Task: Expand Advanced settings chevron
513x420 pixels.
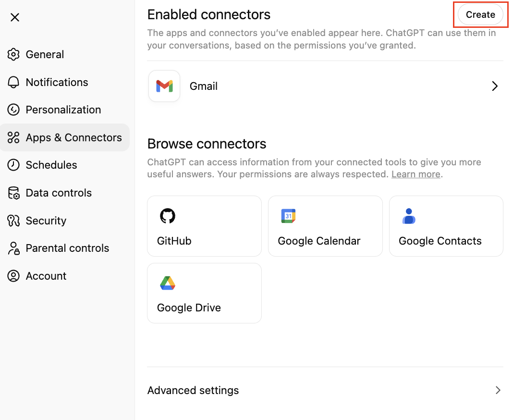Action: tap(498, 390)
